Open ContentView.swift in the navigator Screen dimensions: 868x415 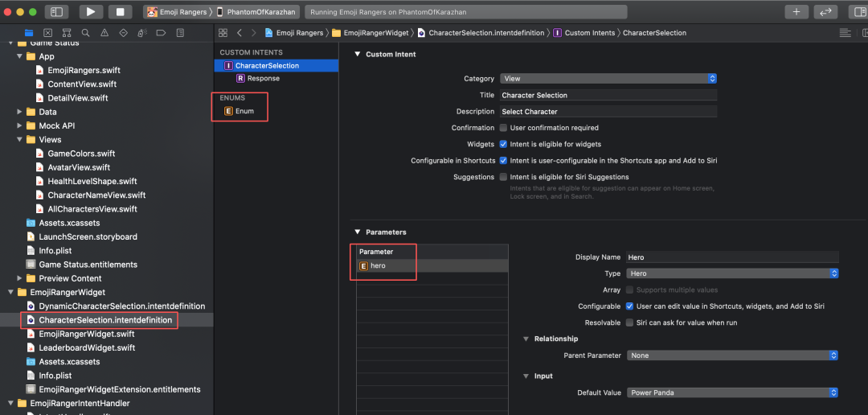pyautogui.click(x=81, y=84)
